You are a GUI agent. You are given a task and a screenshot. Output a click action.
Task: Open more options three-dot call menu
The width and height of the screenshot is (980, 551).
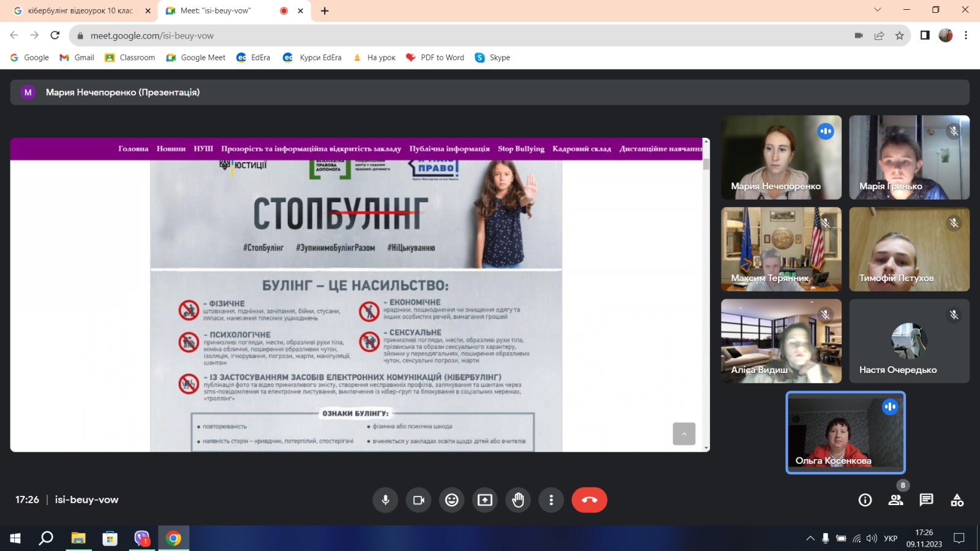551,500
